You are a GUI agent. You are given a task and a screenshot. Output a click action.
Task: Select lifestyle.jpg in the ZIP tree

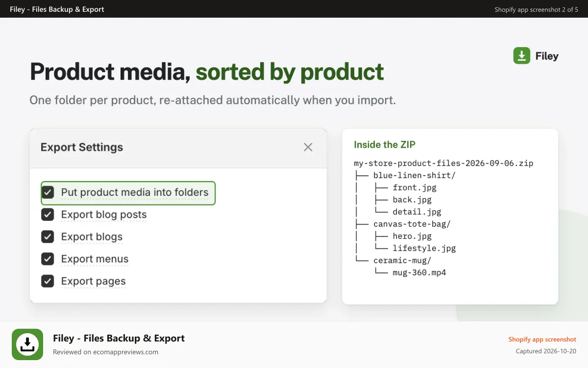pos(424,248)
